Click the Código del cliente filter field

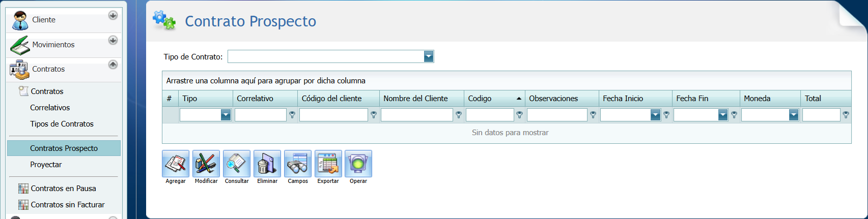pyautogui.click(x=333, y=115)
